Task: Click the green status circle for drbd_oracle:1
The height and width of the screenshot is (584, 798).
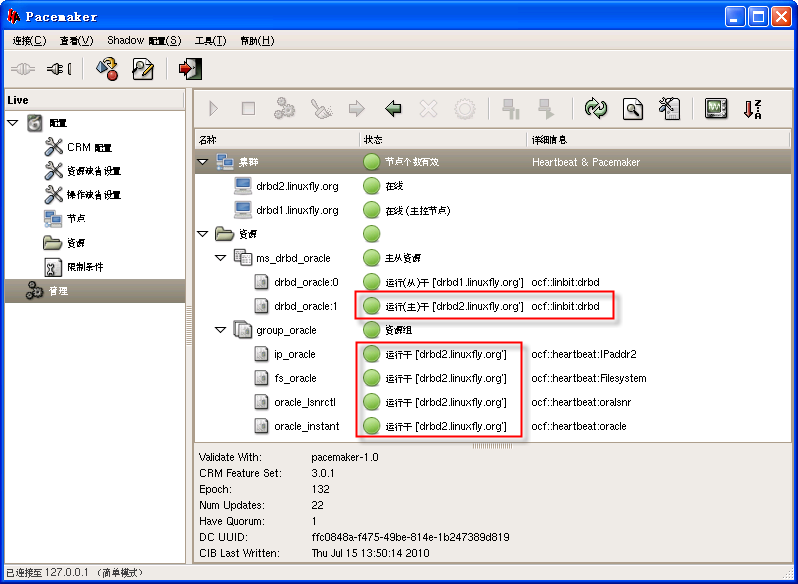Action: 372,306
